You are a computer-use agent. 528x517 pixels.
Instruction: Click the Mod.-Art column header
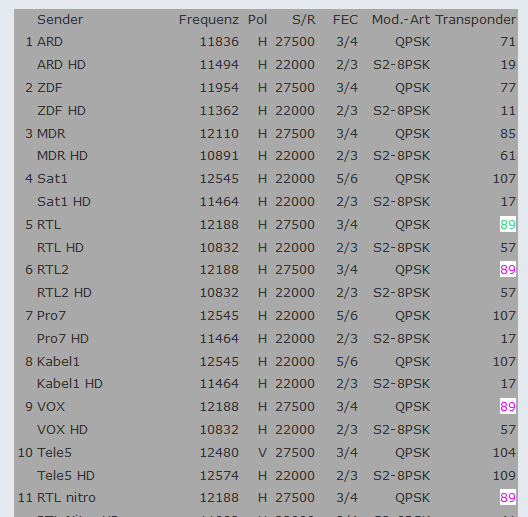[401, 20]
